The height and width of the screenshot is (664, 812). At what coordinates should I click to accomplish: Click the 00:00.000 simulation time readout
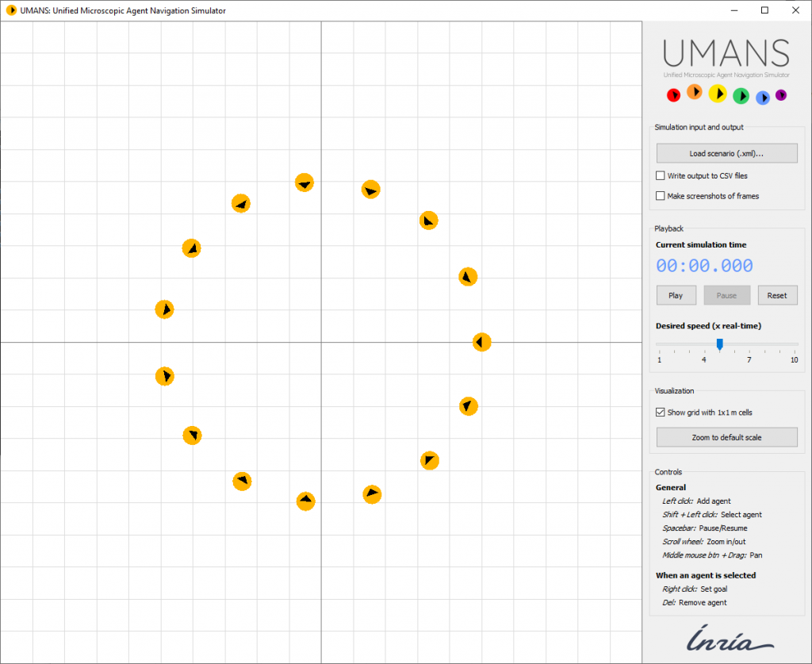click(x=704, y=266)
